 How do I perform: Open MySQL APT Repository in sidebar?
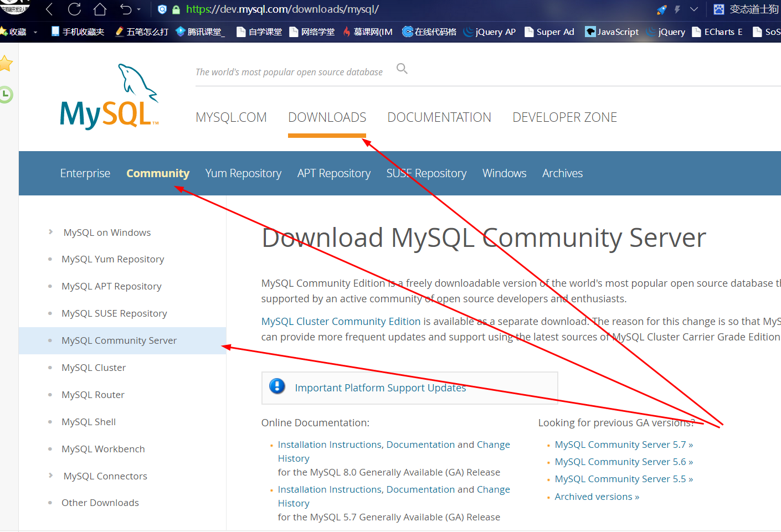tap(111, 286)
